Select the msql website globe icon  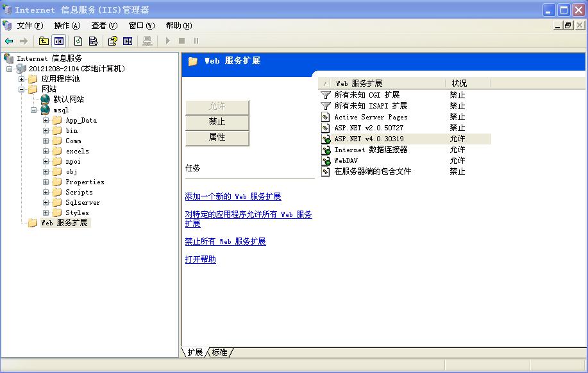pos(46,110)
